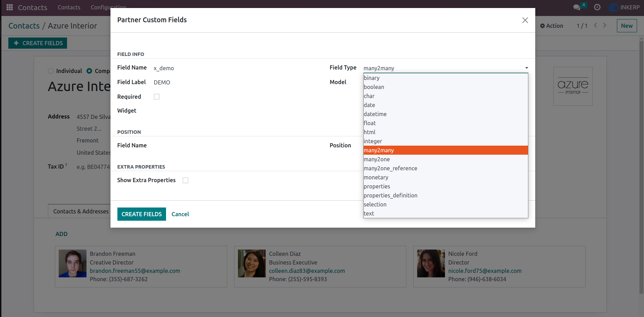Open Nicole Ford's contact photo
Image resolution: width=644 pixels, height=317 pixels.
pyautogui.click(x=431, y=263)
